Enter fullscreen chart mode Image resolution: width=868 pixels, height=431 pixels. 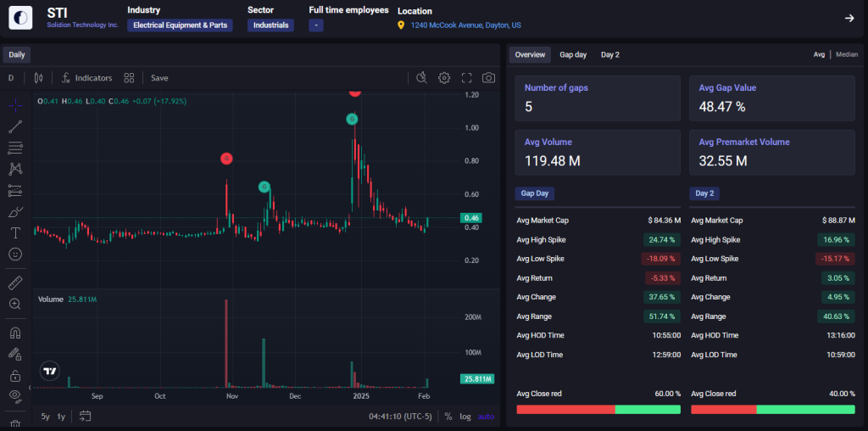point(466,78)
